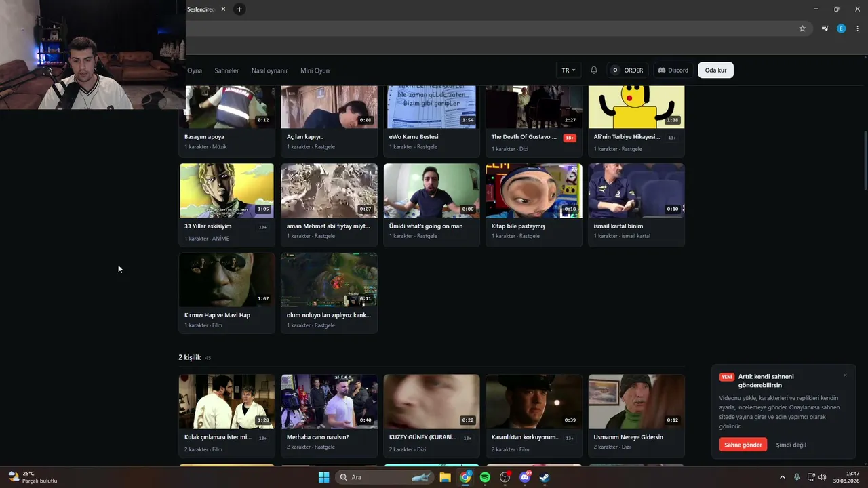
Task: Click the ORDER profile button
Action: pyautogui.click(x=627, y=70)
